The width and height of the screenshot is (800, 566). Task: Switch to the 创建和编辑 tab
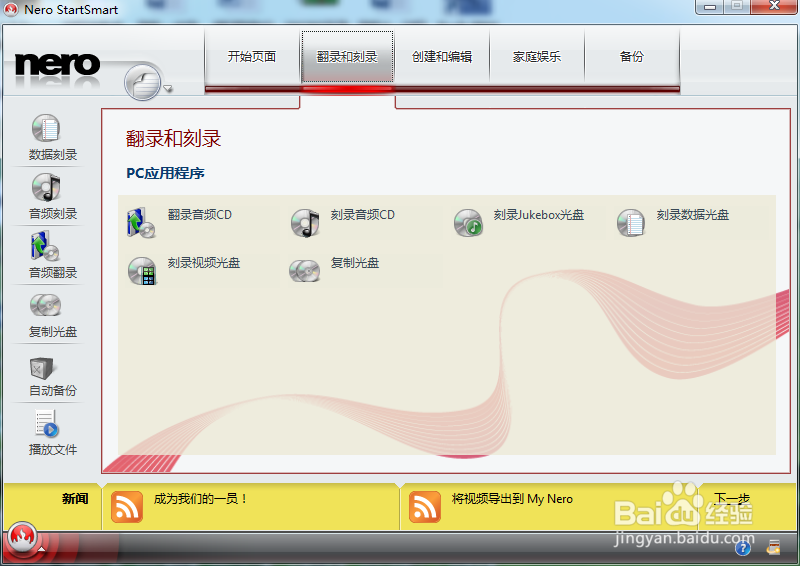(442, 57)
